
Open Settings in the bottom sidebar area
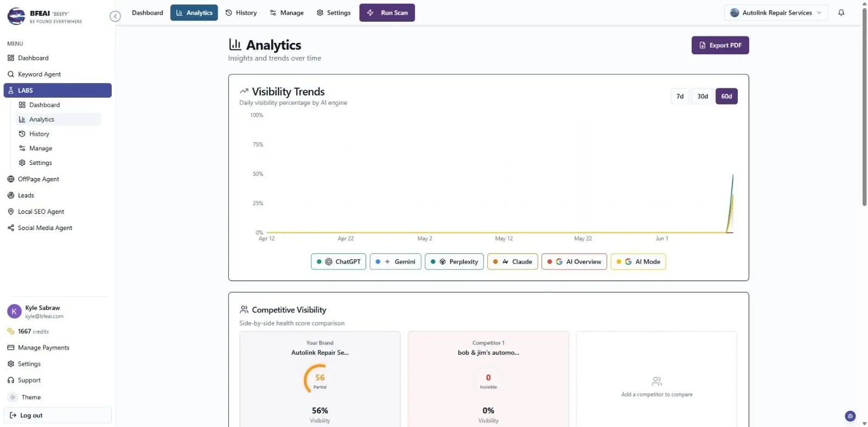58,364
